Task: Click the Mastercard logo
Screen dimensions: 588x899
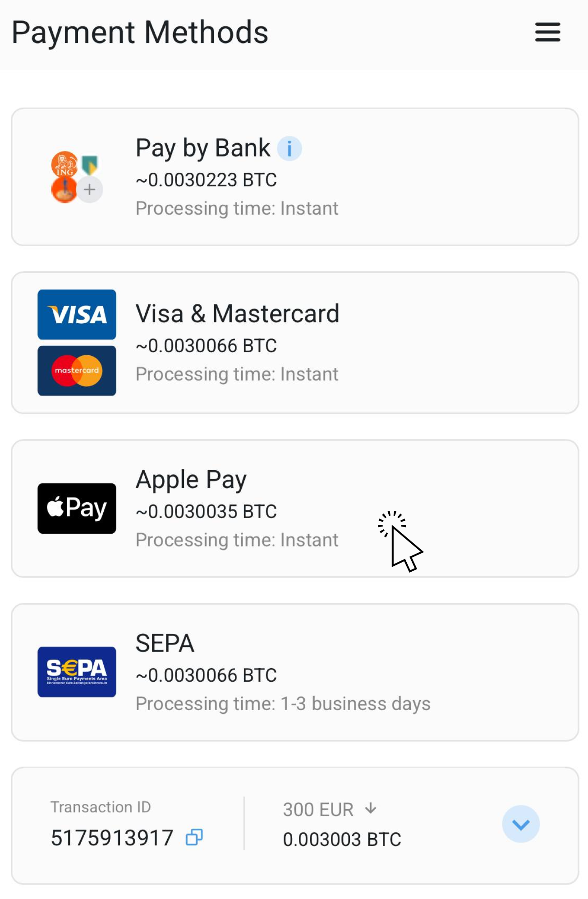Action: pyautogui.click(x=77, y=371)
